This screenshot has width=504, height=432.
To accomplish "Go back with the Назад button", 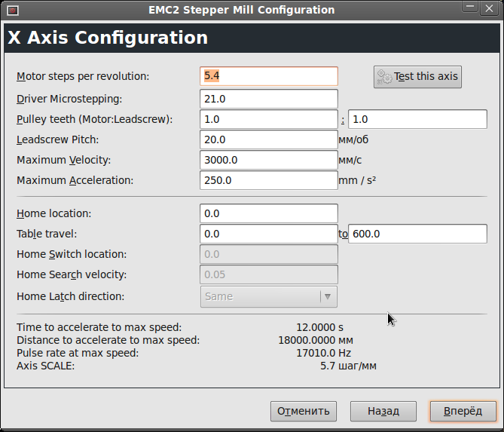I will [383, 411].
